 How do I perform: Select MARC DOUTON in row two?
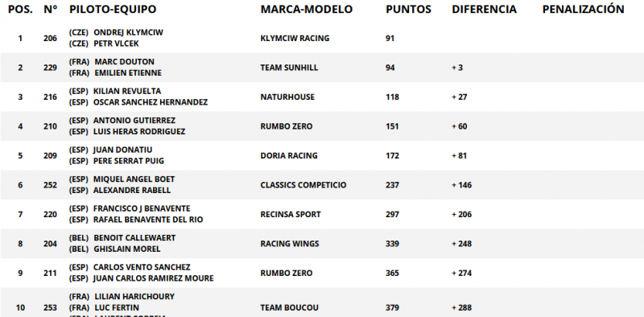click(125, 62)
